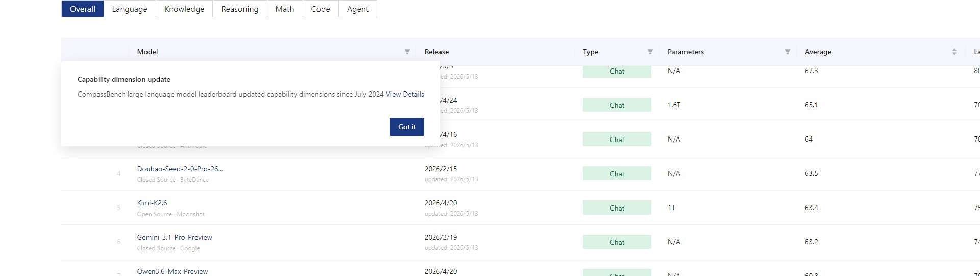980x276 pixels.
Task: Click the 67.3 average score
Action: point(811,71)
